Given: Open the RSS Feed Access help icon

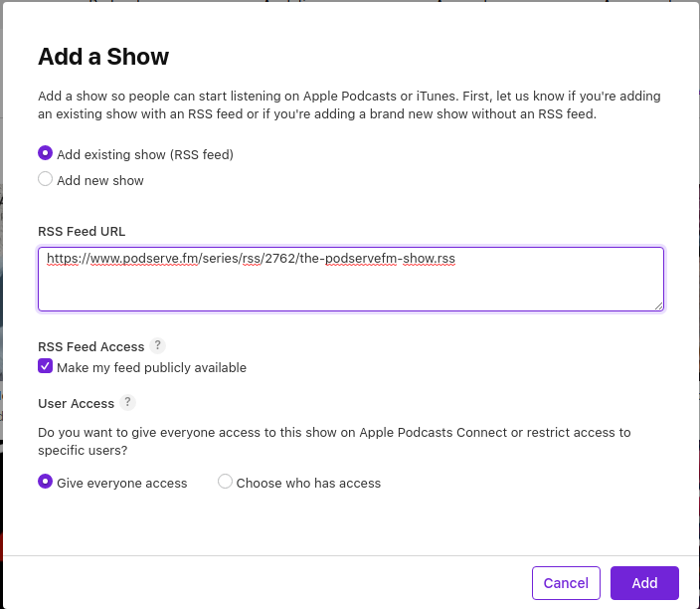Looking at the screenshot, I should pos(157,346).
